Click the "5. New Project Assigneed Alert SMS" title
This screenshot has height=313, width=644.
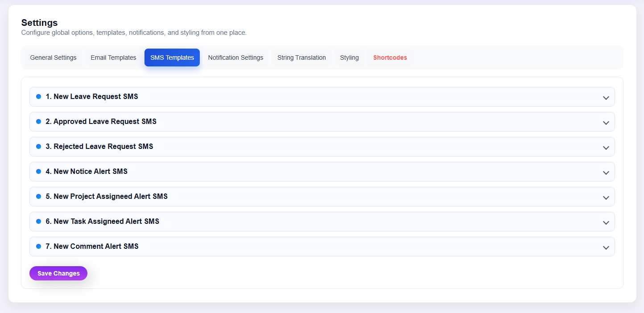107,196
